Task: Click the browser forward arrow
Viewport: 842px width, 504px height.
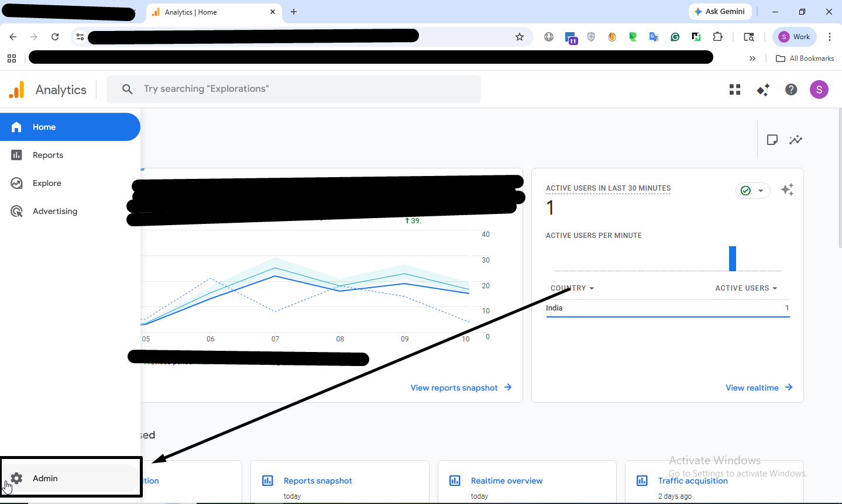Action: tap(34, 37)
